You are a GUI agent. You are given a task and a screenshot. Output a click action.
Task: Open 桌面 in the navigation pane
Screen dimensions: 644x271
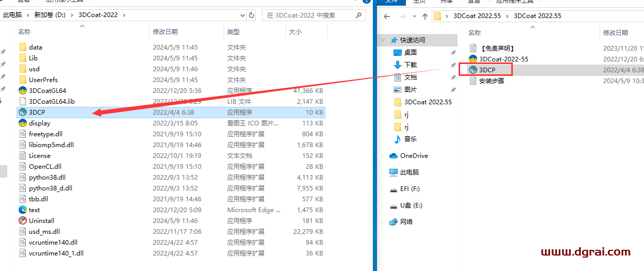click(411, 53)
